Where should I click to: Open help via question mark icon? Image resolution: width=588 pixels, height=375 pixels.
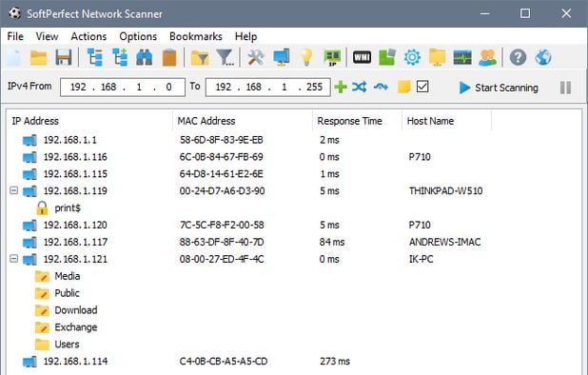(x=518, y=57)
